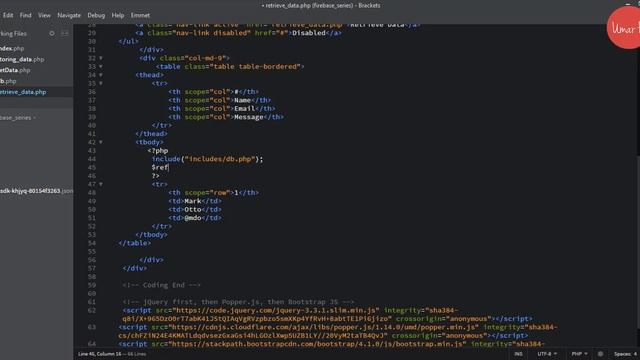The height and width of the screenshot is (360, 640).
Task: Open the Navigate menu
Action: (69, 15)
